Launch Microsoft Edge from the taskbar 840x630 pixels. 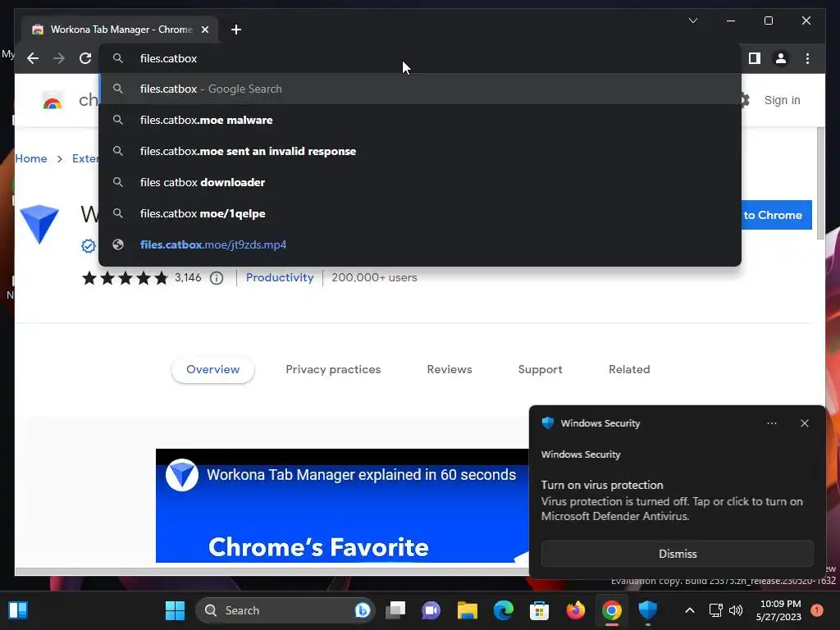tap(504, 610)
